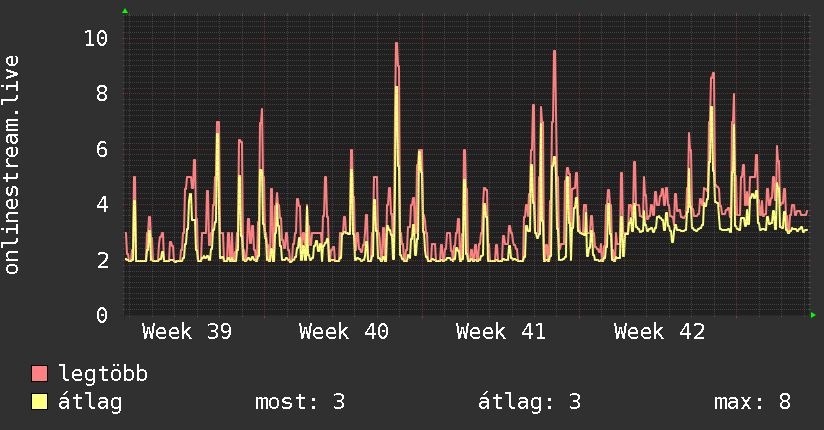Click the 'Week 39' axis label

pos(187,332)
